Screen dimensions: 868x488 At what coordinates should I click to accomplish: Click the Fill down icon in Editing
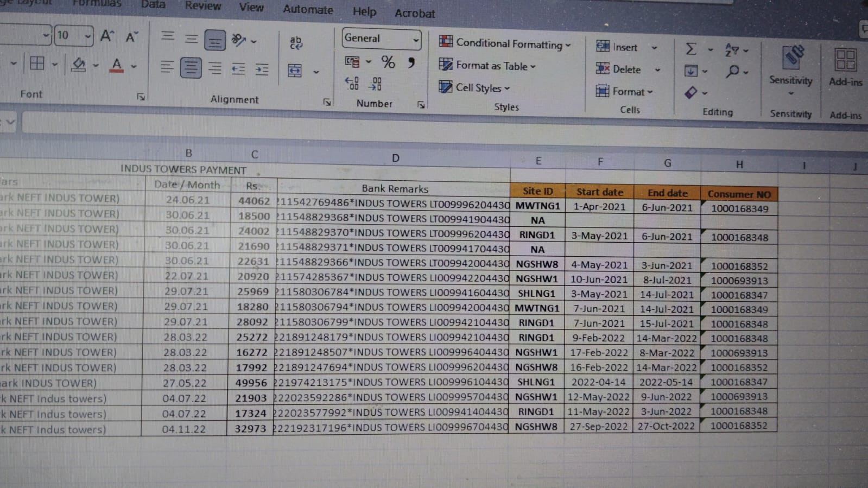[691, 71]
